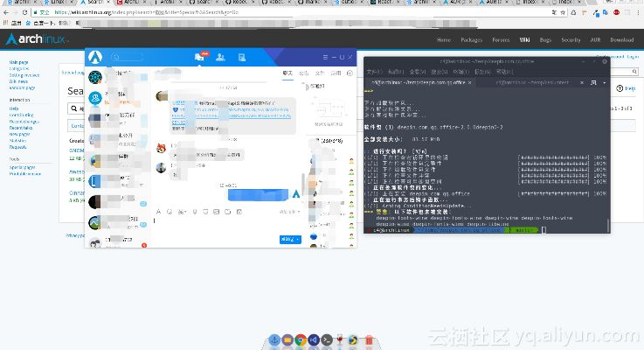Open terminal tab list dropdown arrow
This screenshot has width=644, height=350.
[605, 81]
